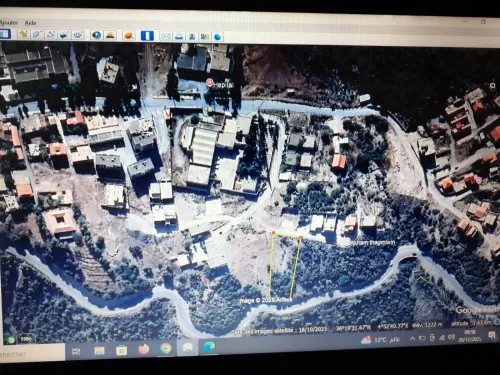Expand hidden system tray icons chevron
The width and height of the screenshot is (500, 375).
[x=412, y=339]
